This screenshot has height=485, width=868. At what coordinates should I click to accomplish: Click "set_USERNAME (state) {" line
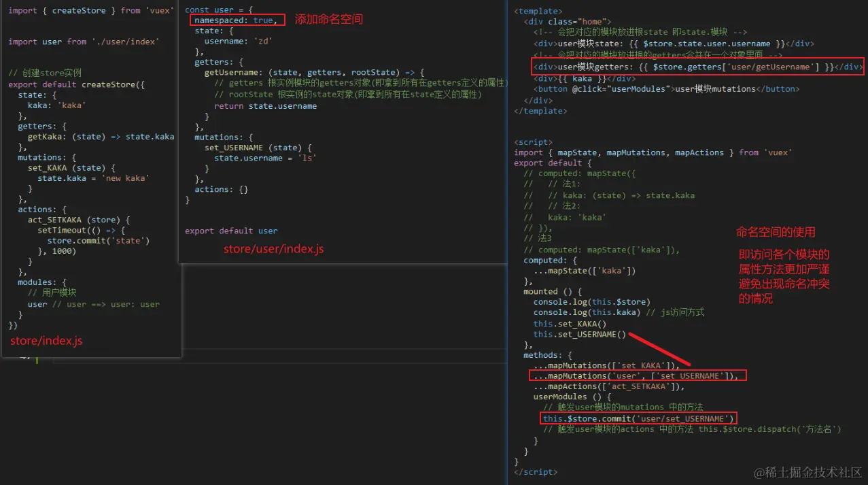click(258, 148)
